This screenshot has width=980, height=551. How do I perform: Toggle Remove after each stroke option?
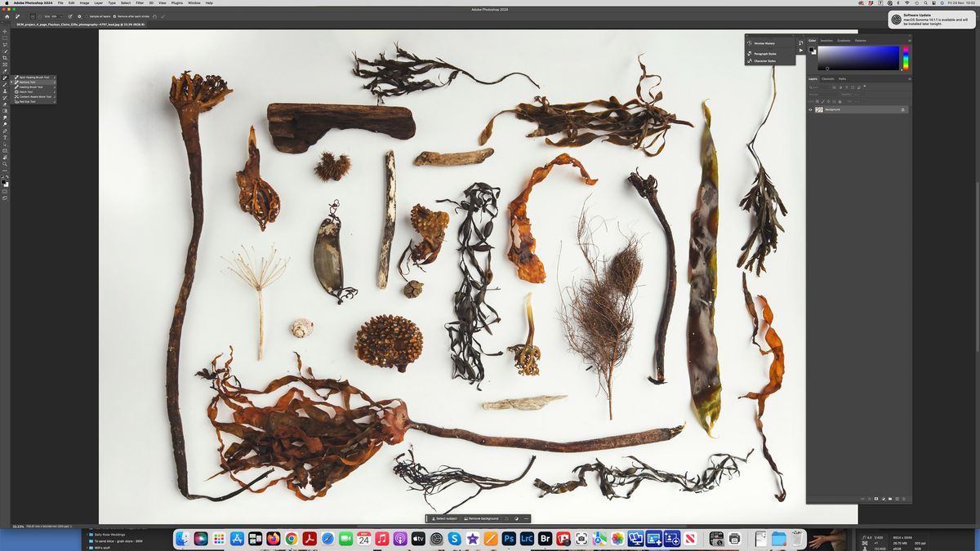pyautogui.click(x=114, y=16)
